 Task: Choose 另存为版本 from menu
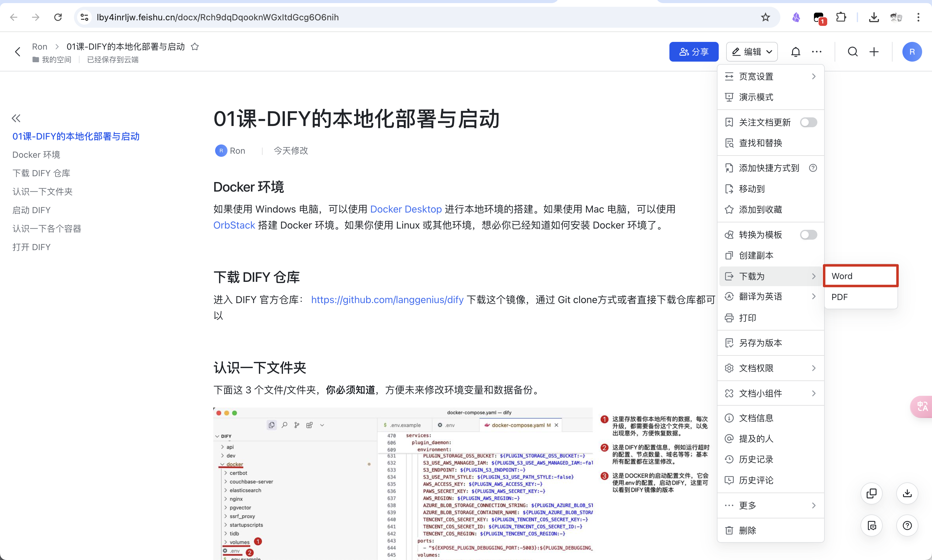[771, 343]
